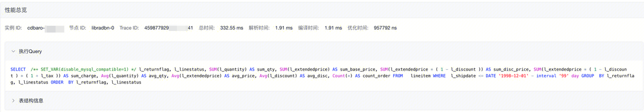Click the '1998-12-01' date literal in query

513,76
